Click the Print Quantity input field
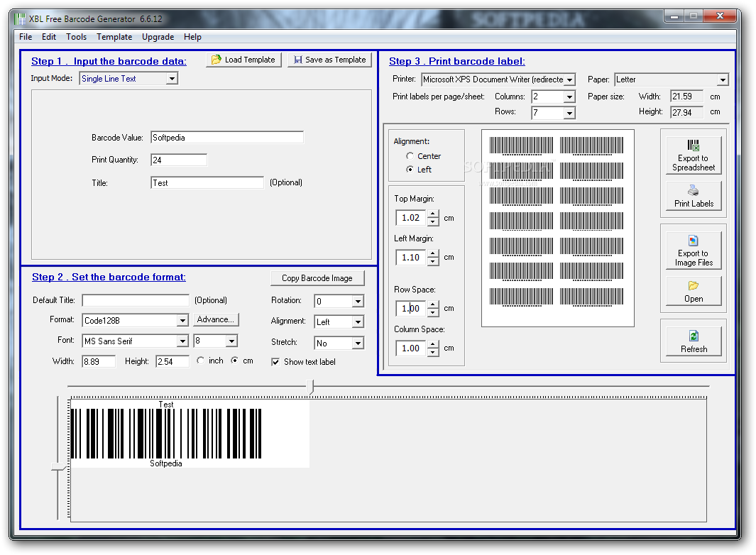This screenshot has height=555, width=756. [x=179, y=160]
